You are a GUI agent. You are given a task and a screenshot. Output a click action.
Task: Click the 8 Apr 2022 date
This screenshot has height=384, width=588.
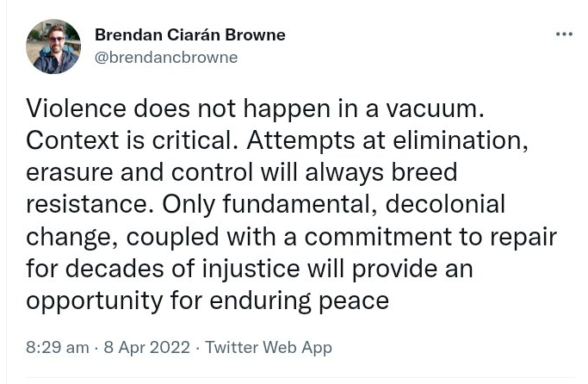pyautogui.click(x=146, y=348)
